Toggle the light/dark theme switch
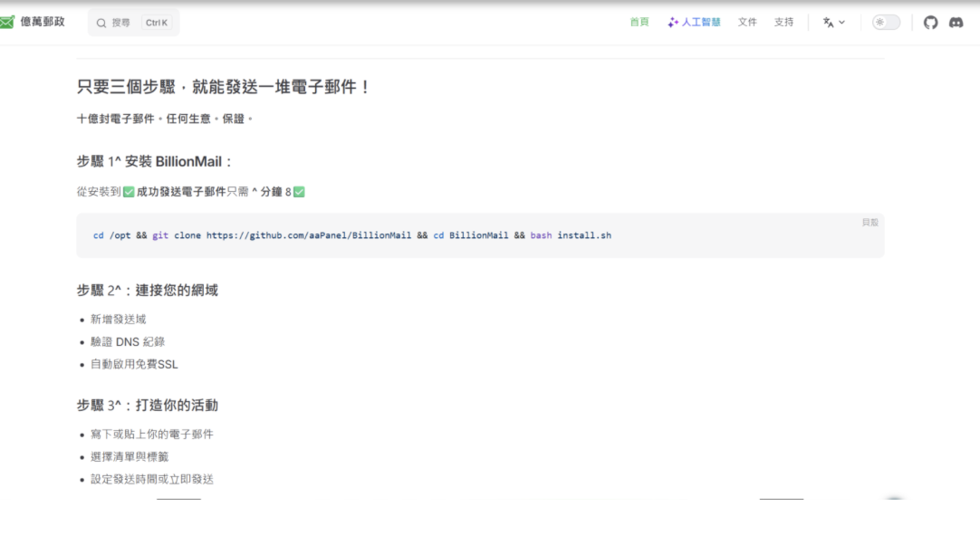Viewport: 980px width, 545px height. (886, 23)
